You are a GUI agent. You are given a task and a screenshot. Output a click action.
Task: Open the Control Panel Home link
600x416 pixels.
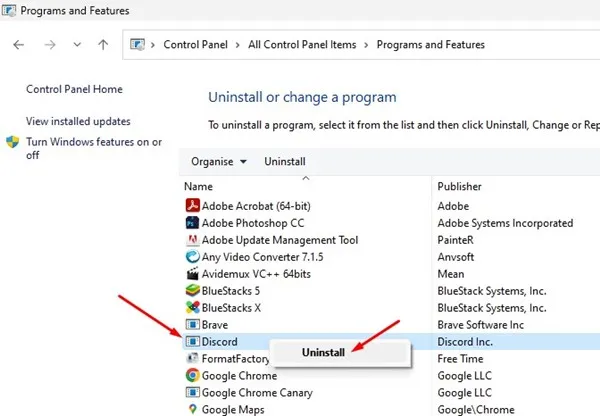(x=74, y=89)
